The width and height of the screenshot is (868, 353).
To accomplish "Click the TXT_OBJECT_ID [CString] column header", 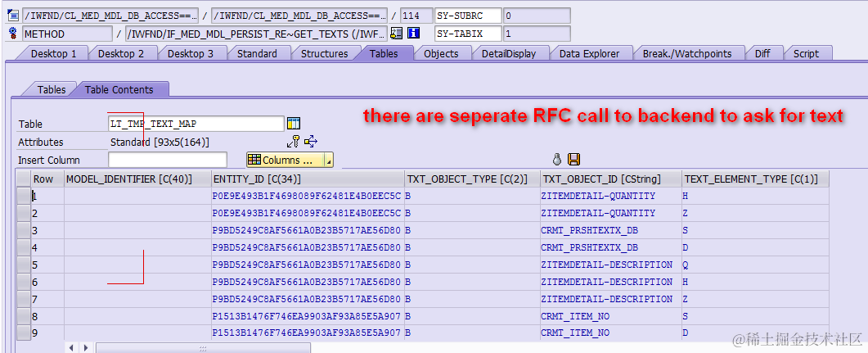I will 611,179.
